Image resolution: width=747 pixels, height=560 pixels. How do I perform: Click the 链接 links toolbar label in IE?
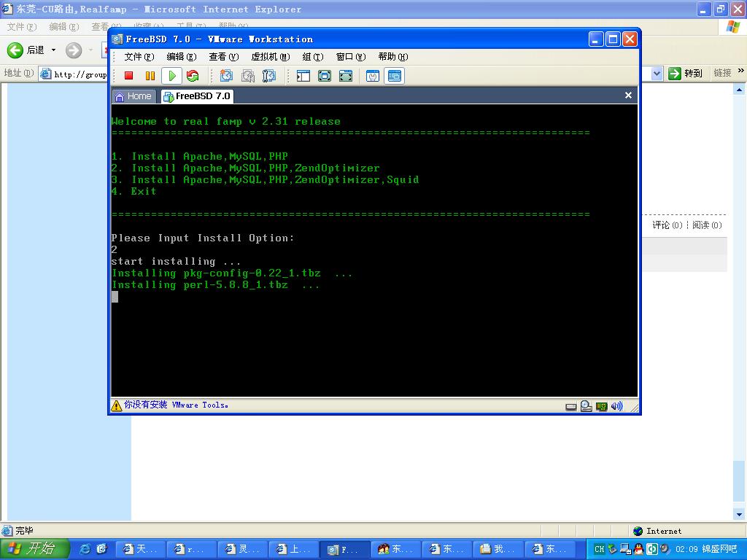pos(722,73)
